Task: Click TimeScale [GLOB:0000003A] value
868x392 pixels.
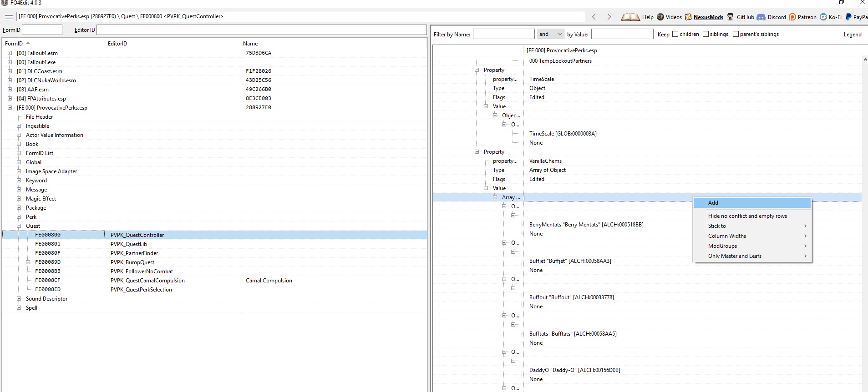Action: (563, 134)
